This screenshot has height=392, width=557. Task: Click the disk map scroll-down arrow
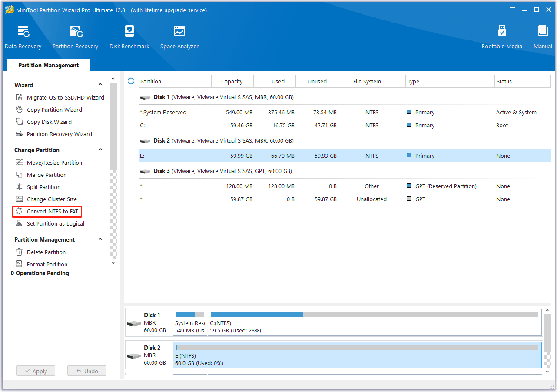[547, 372]
